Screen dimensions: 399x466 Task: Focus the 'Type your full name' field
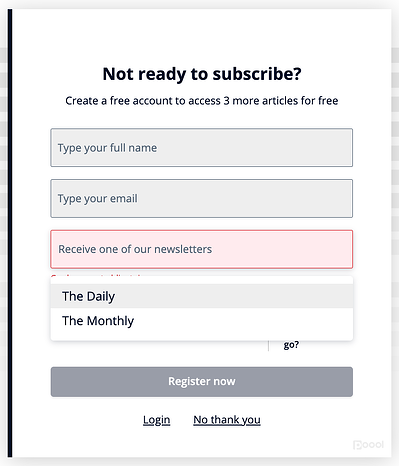pos(202,147)
